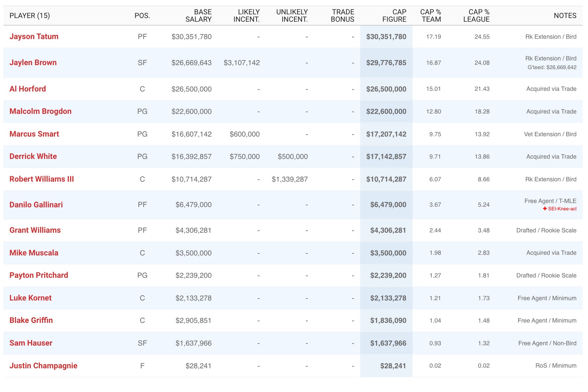Sort by Cap % League header

[476, 16]
